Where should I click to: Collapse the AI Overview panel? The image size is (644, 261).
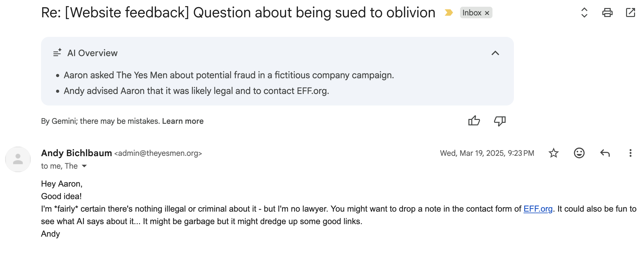[x=495, y=53]
